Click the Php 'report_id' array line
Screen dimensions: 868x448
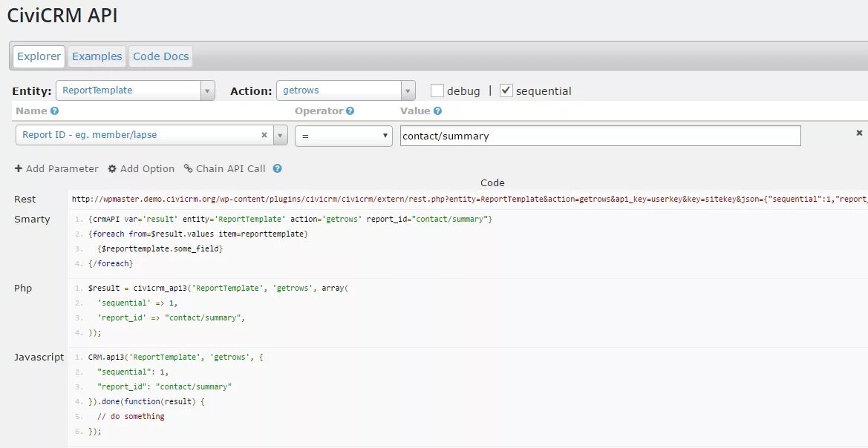[x=171, y=318]
